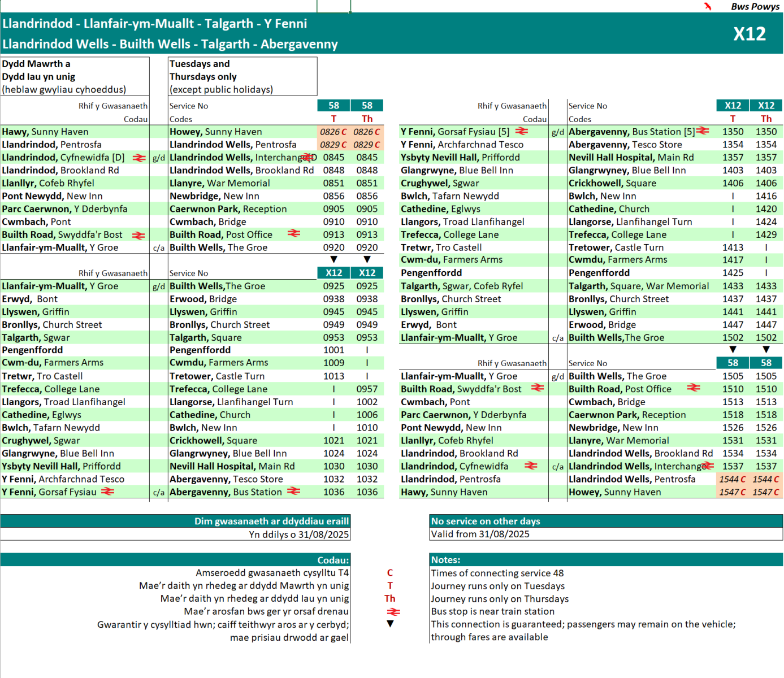Click the red Th code in the legend
The image size is (784, 678).
390,598
